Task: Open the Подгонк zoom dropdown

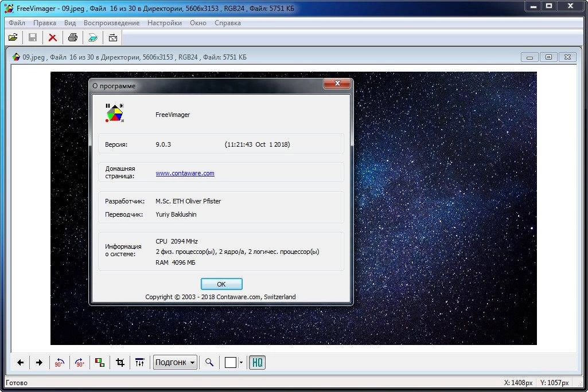Action: tap(175, 362)
